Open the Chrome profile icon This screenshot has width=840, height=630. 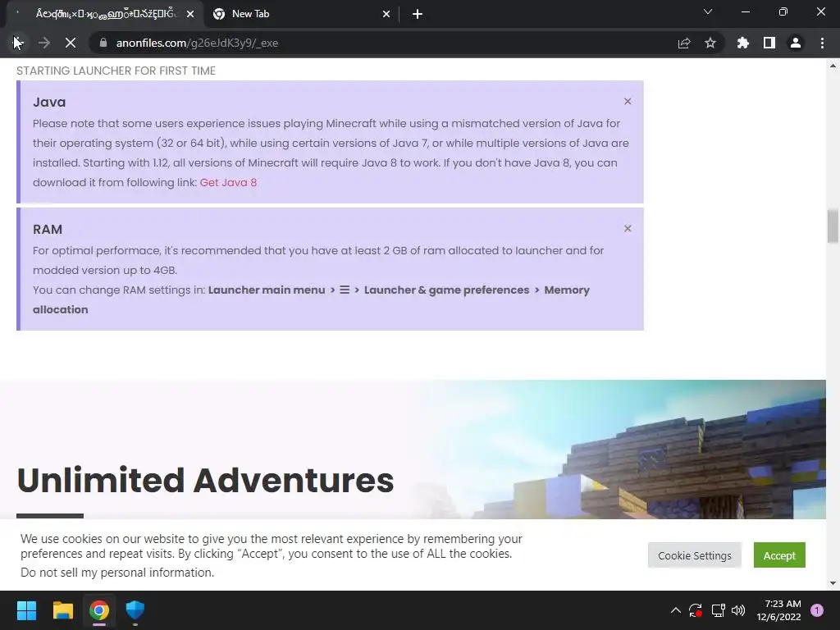796,43
